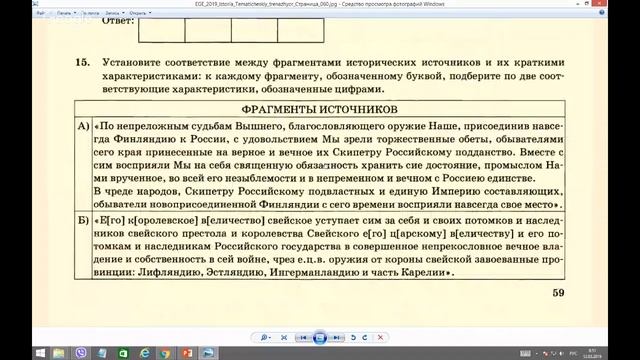Rotate the image counterclockwise
Screen dimensions: 640x360
[353, 338]
